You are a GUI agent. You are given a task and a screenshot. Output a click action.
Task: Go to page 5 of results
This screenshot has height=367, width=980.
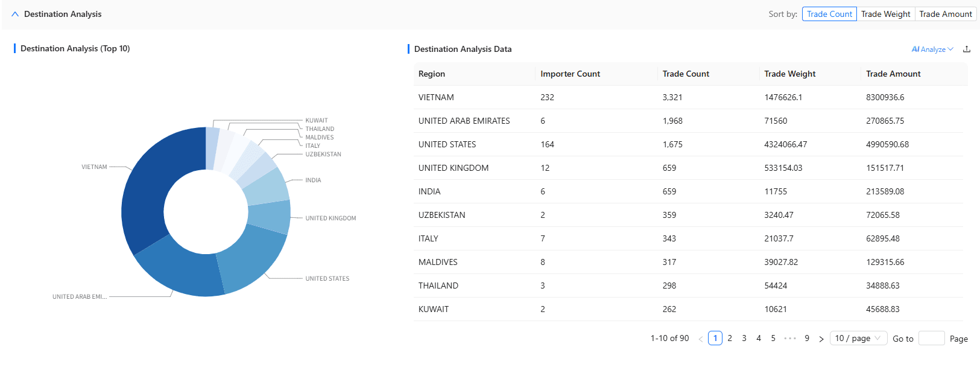point(773,338)
